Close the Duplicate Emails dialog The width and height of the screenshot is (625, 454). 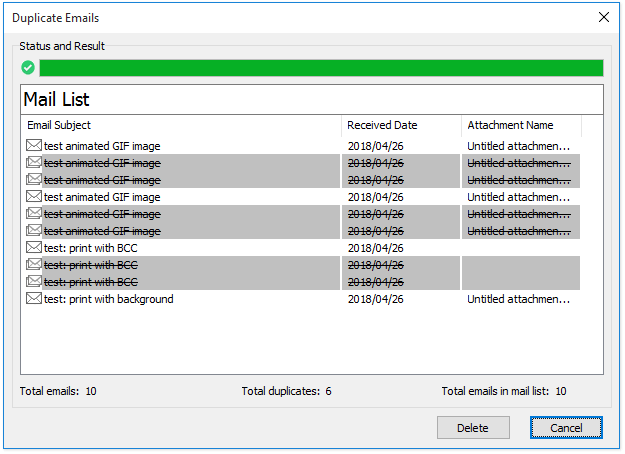(x=603, y=17)
